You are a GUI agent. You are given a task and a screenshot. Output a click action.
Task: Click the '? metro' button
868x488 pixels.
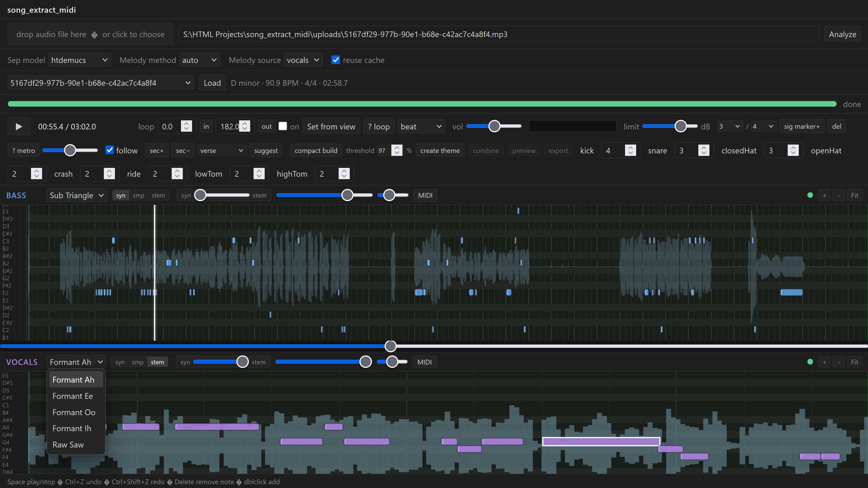(x=24, y=150)
